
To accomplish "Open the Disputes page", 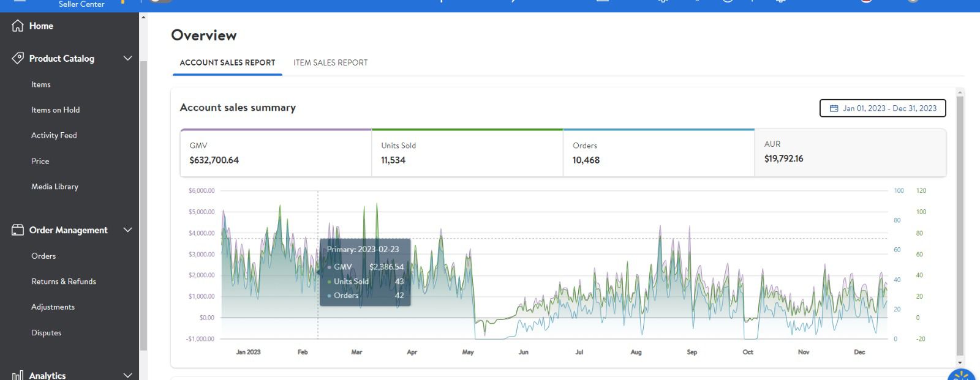I will click(x=46, y=333).
